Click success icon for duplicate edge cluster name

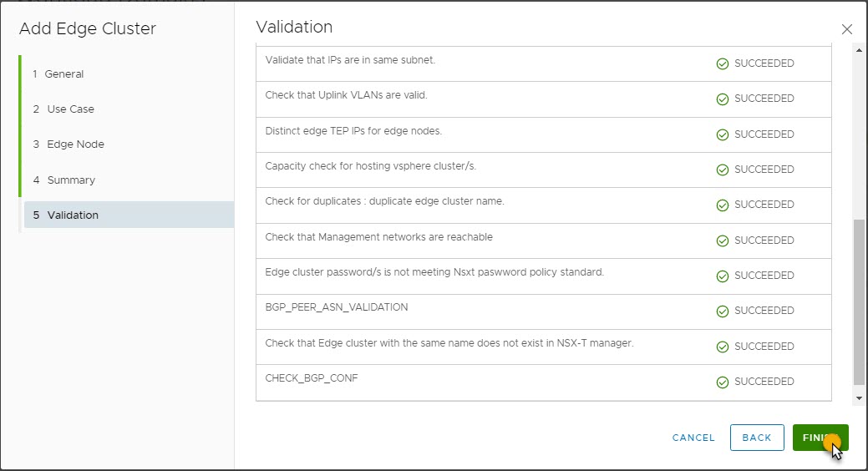point(723,205)
